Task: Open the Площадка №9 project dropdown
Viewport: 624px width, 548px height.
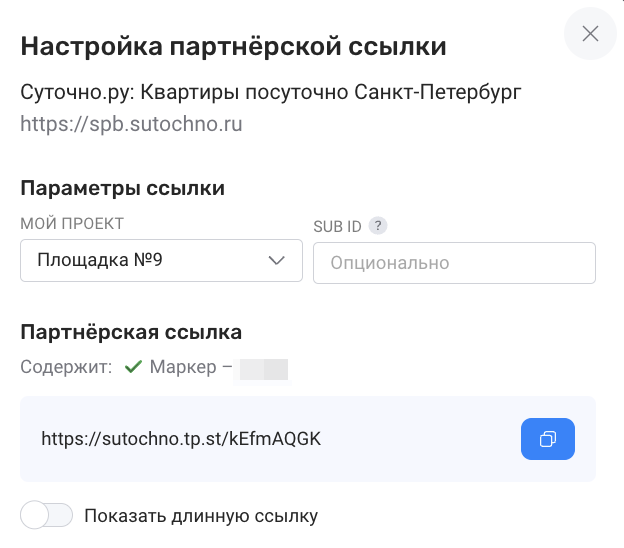Action: coord(161,261)
